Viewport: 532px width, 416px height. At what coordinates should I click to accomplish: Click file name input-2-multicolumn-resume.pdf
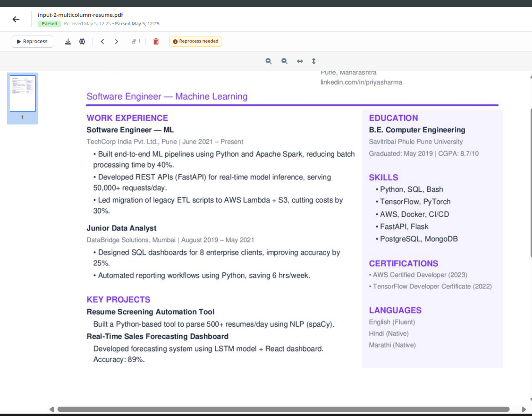pos(80,15)
